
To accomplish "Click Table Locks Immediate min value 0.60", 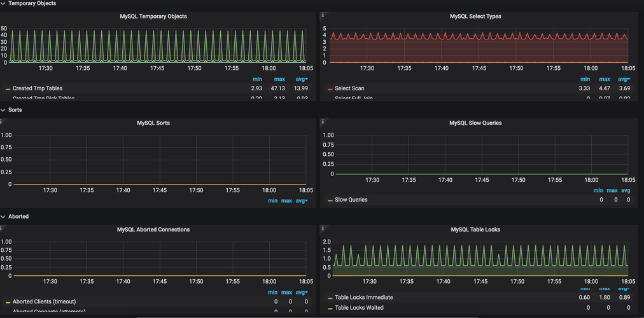I will (x=585, y=298).
